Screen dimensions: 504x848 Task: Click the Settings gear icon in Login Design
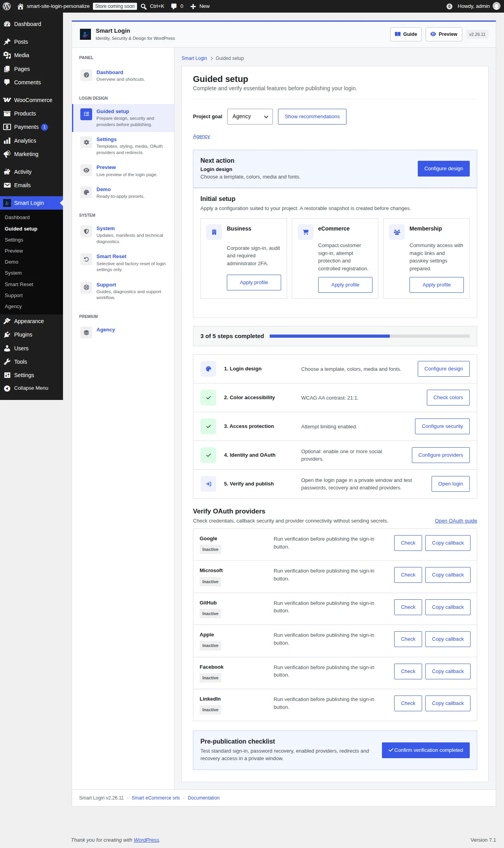tap(86, 142)
